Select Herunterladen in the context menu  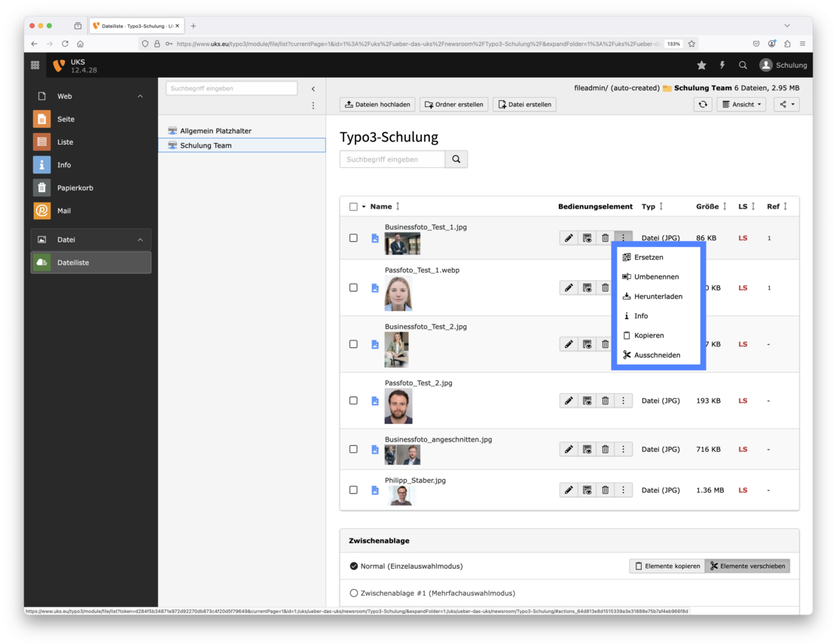click(x=658, y=297)
